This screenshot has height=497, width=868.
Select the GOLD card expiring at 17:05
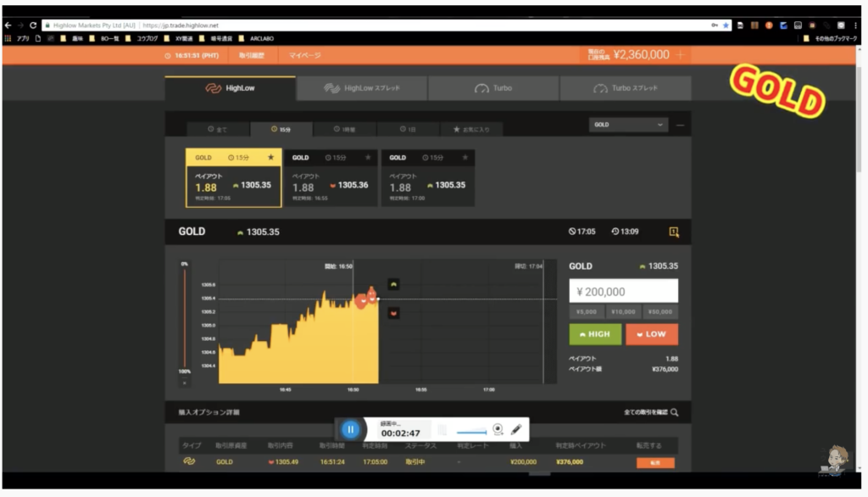pyautogui.click(x=234, y=178)
